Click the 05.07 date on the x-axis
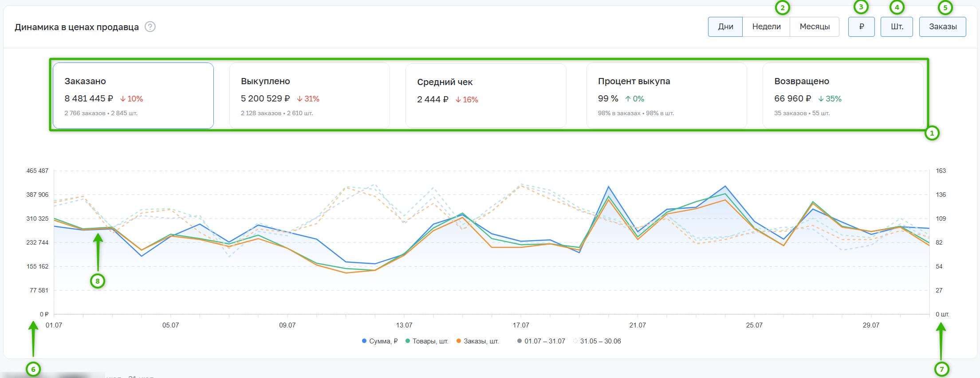The height and width of the screenshot is (378, 980). pos(170,325)
